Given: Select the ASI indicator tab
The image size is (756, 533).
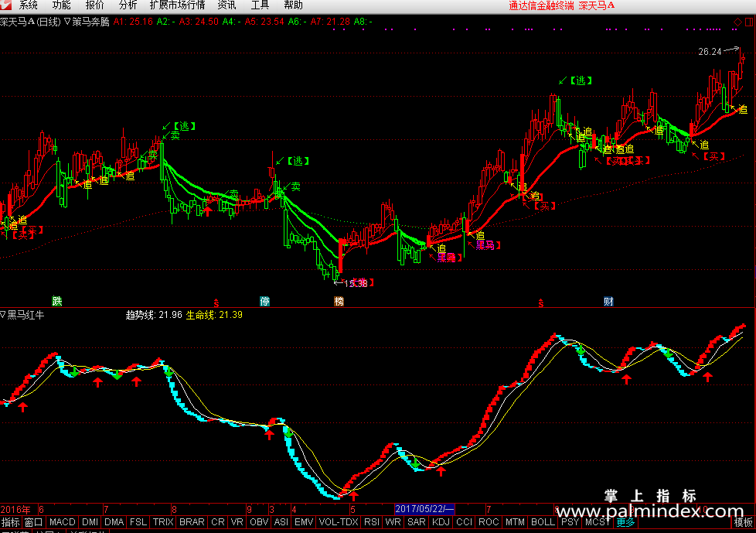Looking at the screenshot, I should (281, 522).
